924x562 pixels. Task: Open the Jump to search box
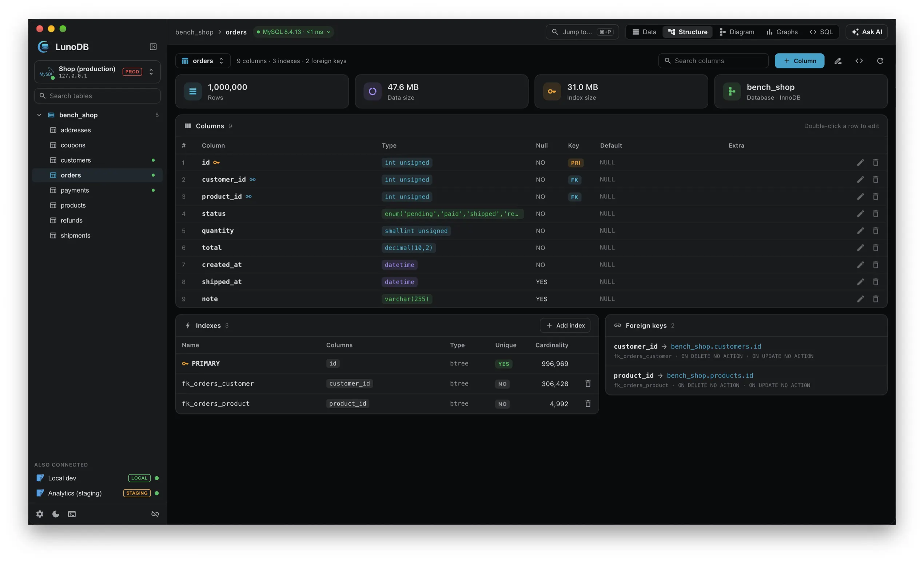click(582, 32)
